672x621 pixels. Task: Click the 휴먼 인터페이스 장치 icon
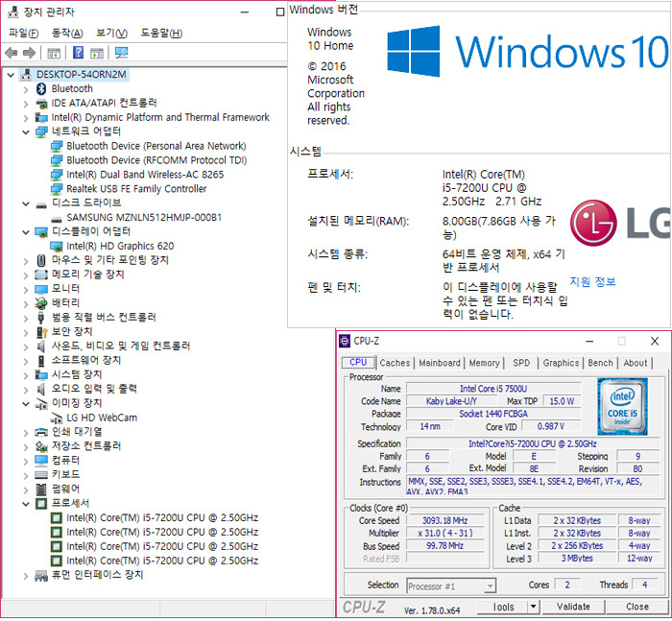point(41,576)
